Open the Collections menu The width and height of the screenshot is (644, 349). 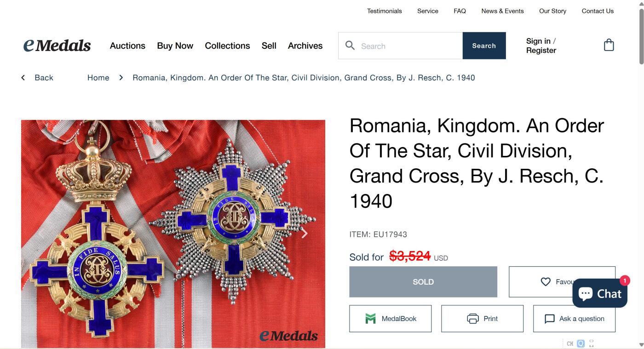coord(227,46)
